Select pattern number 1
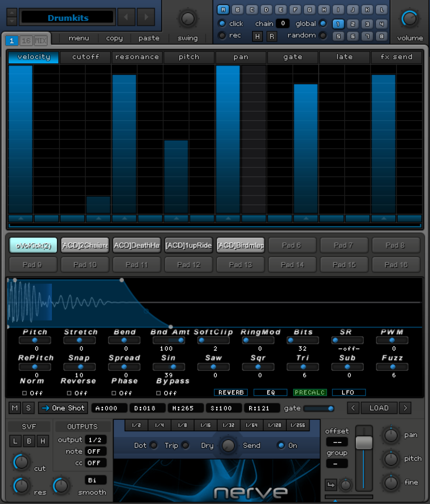The height and width of the screenshot is (504, 430). tap(338, 24)
